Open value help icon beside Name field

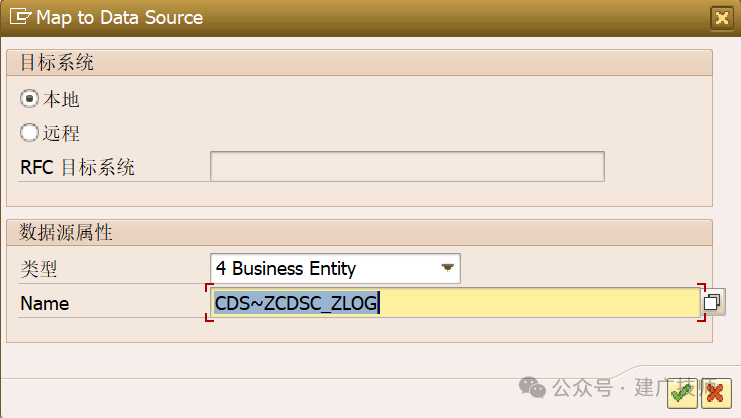click(x=712, y=302)
